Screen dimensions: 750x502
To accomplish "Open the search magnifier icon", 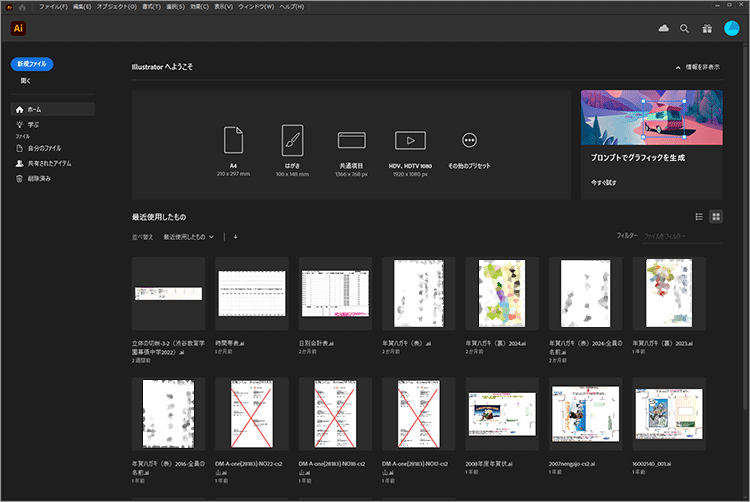I will pos(684,29).
